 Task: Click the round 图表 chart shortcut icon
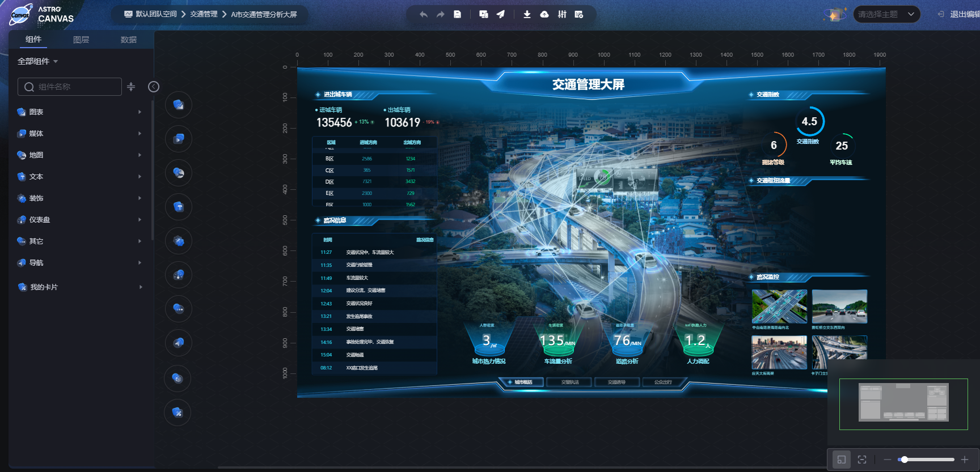click(x=179, y=105)
